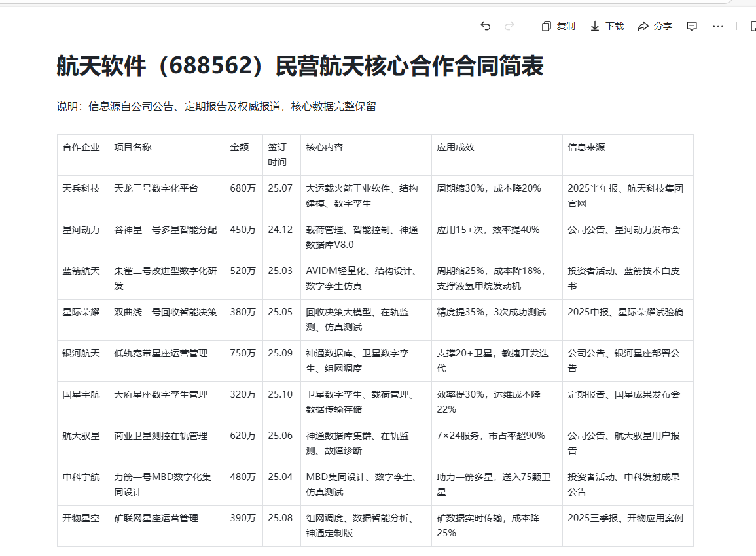Click MBD集同设计、数字孪生、仿真测试 content cell
This screenshot has width=756, height=556.
pyautogui.click(x=366, y=484)
